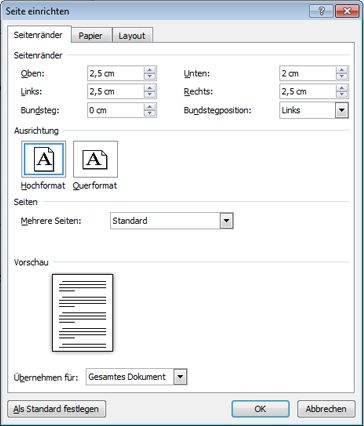Screen dimensions: 364x426
Task: Click the page preview thumbnail
Action: click(83, 313)
